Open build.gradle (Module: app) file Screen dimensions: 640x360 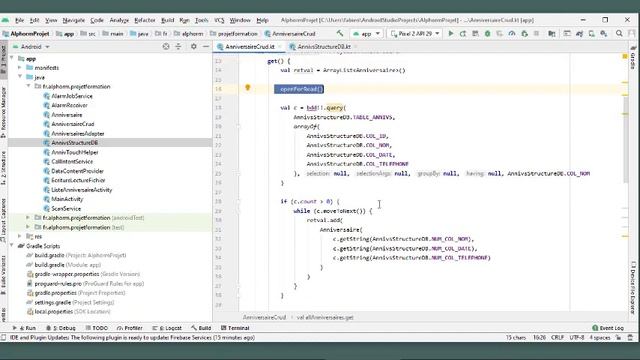point(67,265)
